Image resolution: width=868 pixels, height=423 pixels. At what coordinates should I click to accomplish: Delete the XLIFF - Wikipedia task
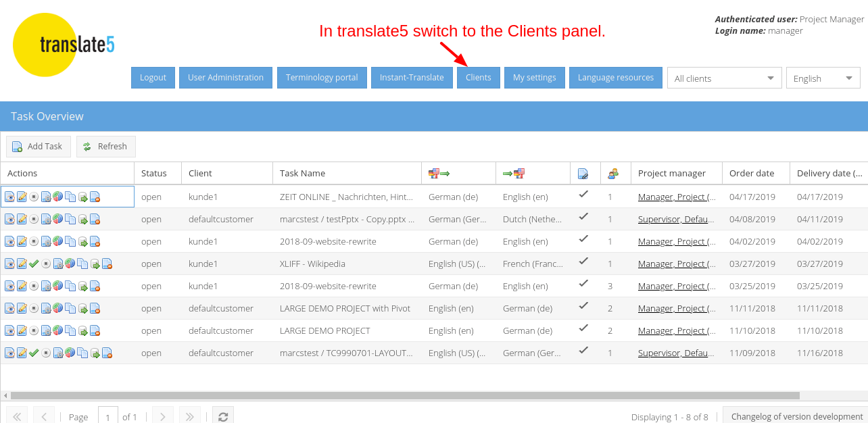click(x=107, y=264)
